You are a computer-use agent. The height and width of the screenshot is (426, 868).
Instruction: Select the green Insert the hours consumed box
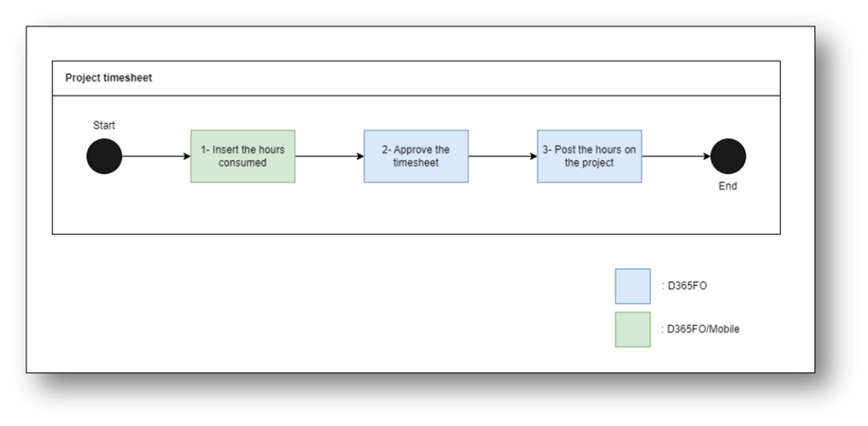tap(243, 156)
